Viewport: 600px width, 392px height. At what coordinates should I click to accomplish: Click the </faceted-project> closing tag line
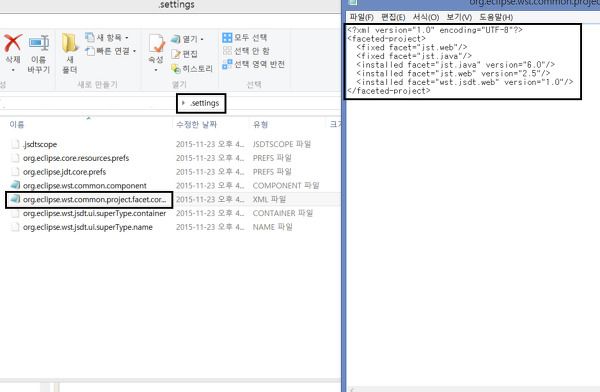click(388, 91)
